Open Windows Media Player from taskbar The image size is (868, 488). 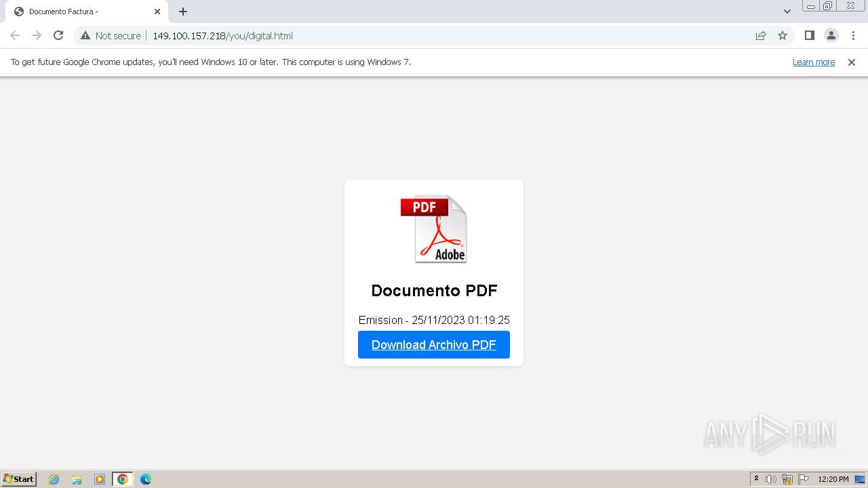100,479
